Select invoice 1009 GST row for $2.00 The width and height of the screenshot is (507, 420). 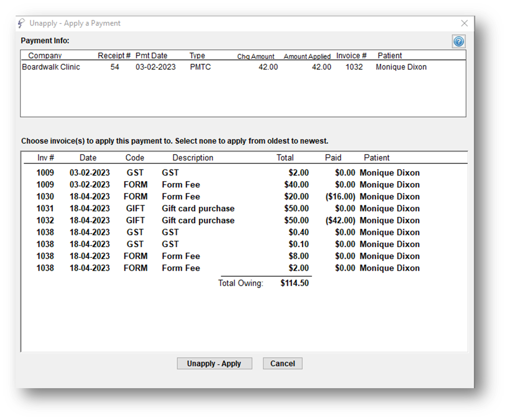click(228, 172)
